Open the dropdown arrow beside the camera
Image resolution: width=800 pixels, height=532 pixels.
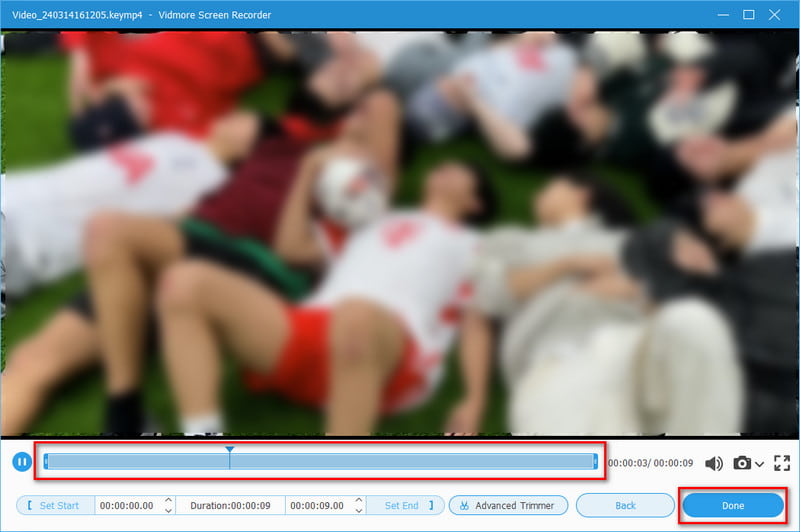(x=760, y=464)
